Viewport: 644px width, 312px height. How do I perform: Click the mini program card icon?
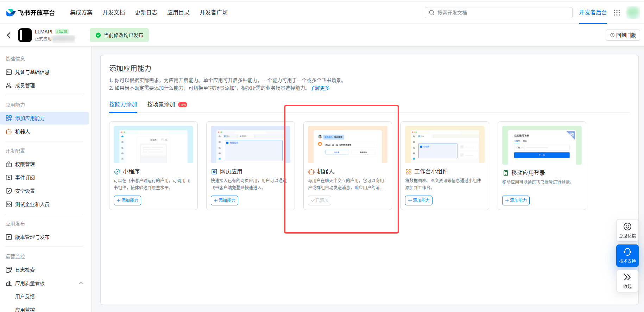pyautogui.click(x=117, y=172)
